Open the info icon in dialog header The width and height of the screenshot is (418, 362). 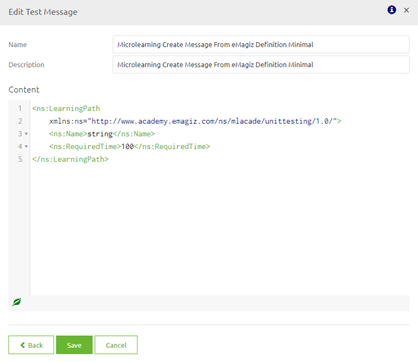[392, 10]
